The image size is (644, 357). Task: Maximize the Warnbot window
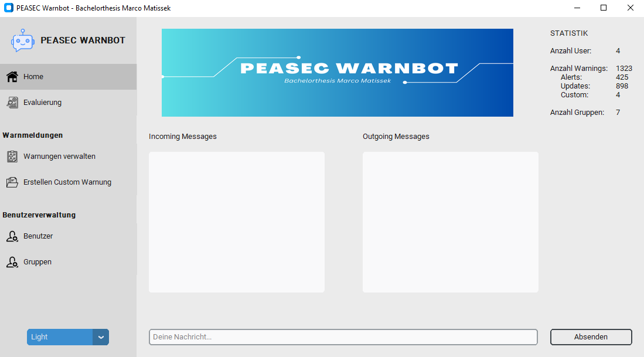pyautogui.click(x=604, y=8)
